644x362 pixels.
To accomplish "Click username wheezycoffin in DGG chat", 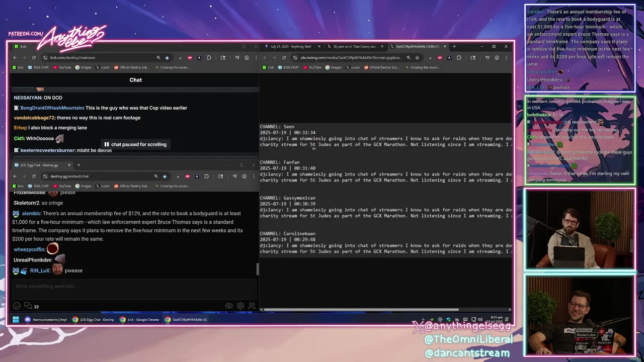I will click(29, 249).
